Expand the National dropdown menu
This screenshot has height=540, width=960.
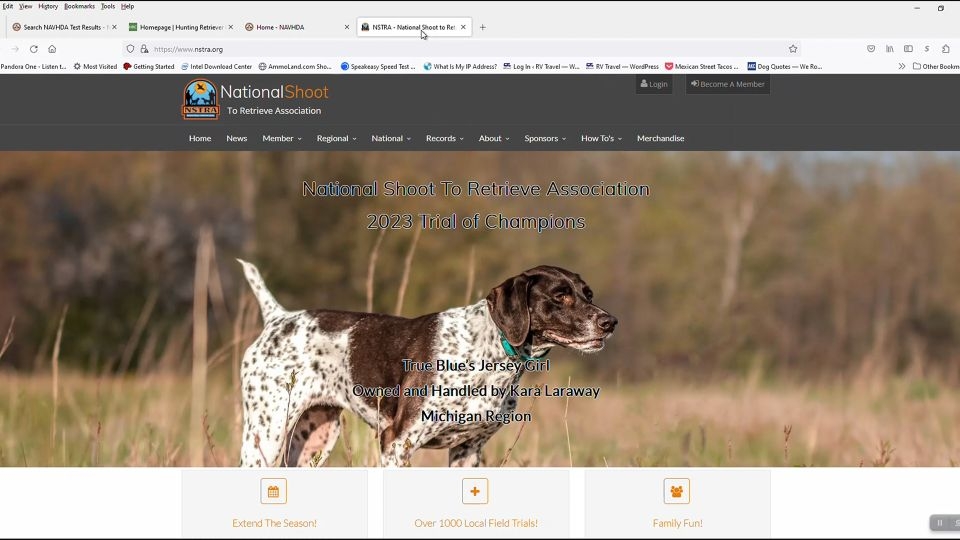391,138
